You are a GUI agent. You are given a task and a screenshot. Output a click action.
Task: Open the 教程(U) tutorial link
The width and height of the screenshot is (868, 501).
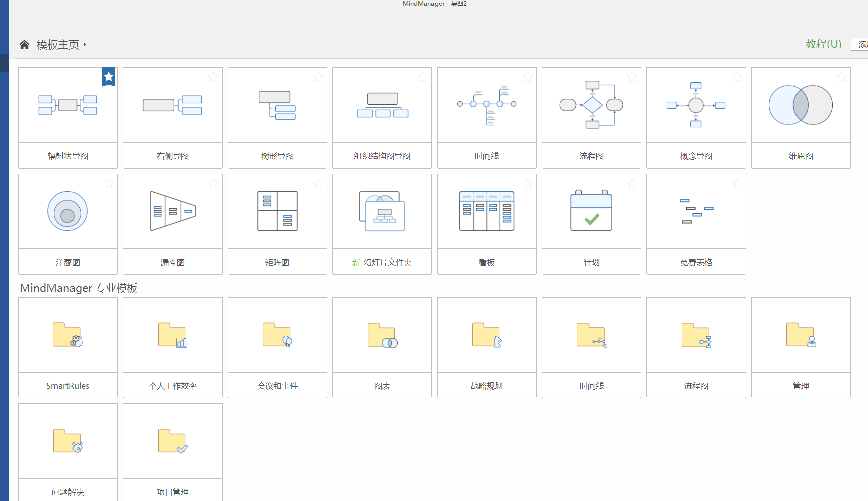[824, 44]
